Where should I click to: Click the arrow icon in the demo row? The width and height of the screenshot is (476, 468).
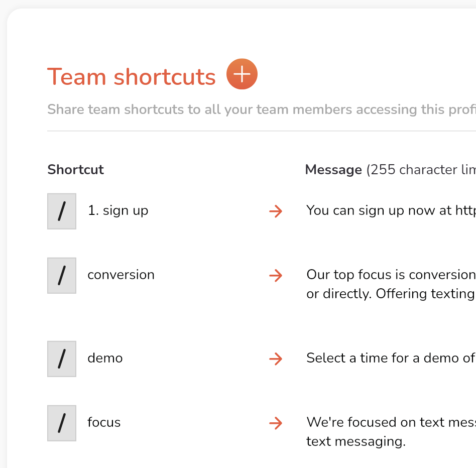click(276, 359)
